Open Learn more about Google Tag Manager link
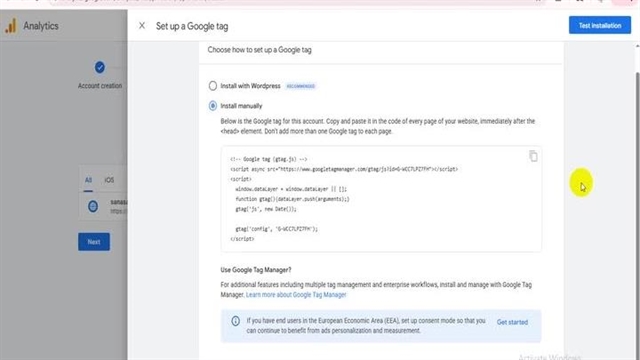The height and width of the screenshot is (360, 640). click(296, 295)
